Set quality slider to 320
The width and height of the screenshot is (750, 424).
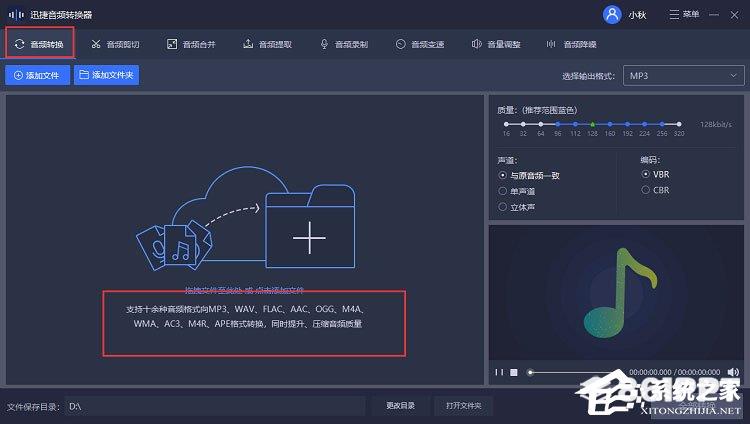pyautogui.click(x=679, y=124)
